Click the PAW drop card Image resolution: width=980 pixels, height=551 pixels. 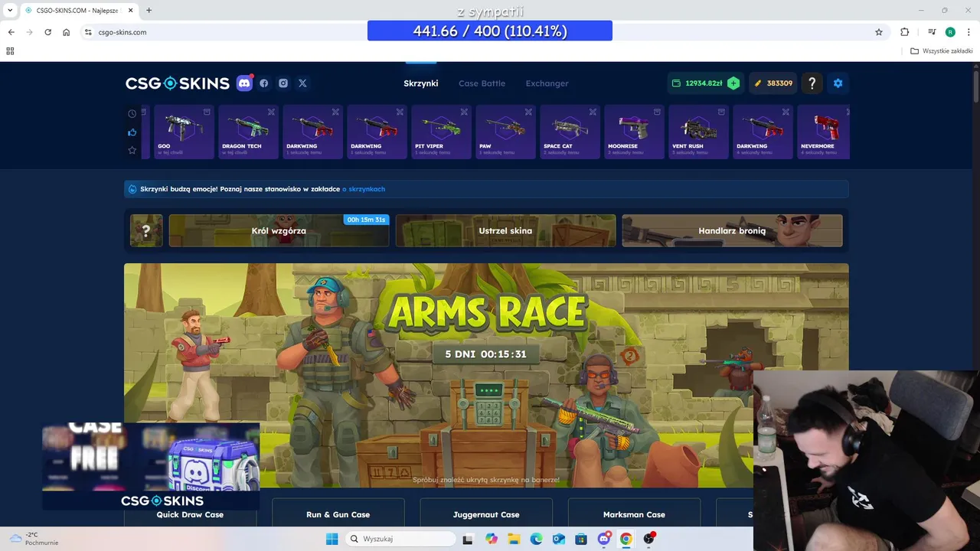coord(505,132)
